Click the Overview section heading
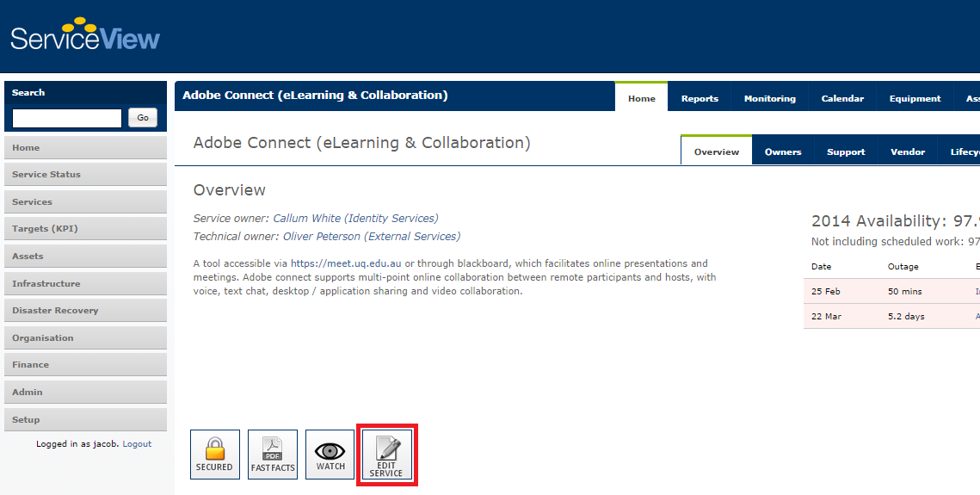This screenshot has width=980, height=495. coord(230,190)
